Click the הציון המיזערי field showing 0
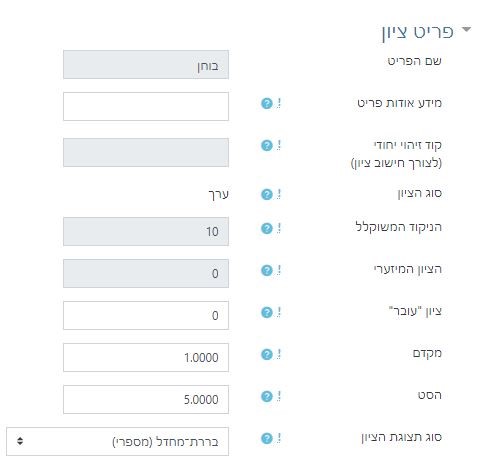This screenshot has width=482, height=467. [x=146, y=273]
